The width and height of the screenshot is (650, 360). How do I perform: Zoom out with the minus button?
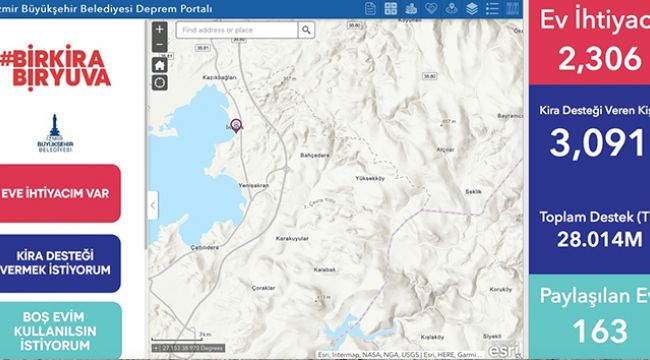tap(160, 44)
